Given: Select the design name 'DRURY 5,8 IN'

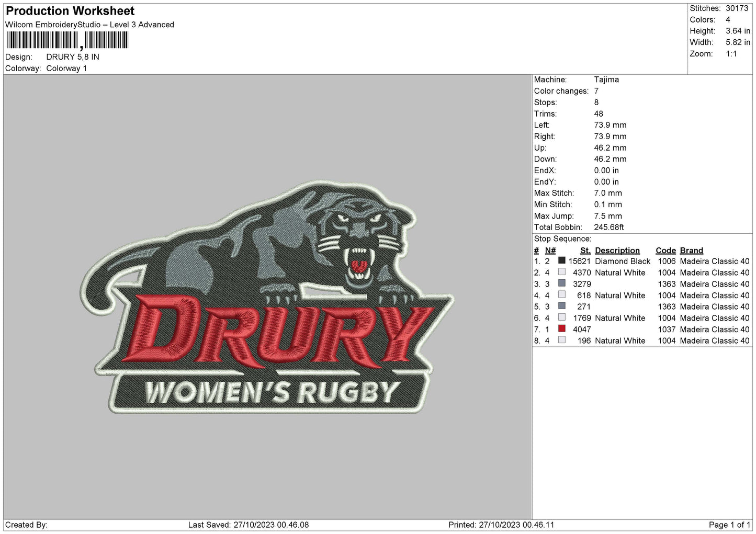Looking at the screenshot, I should [73, 57].
